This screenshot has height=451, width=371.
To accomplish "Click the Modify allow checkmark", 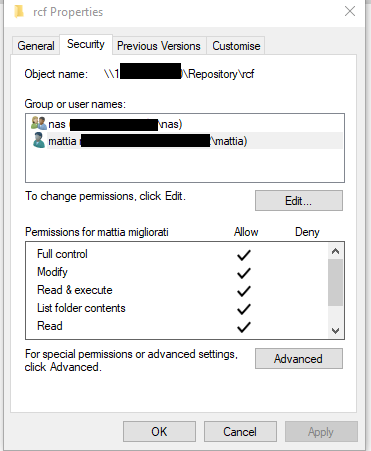I will tap(244, 273).
